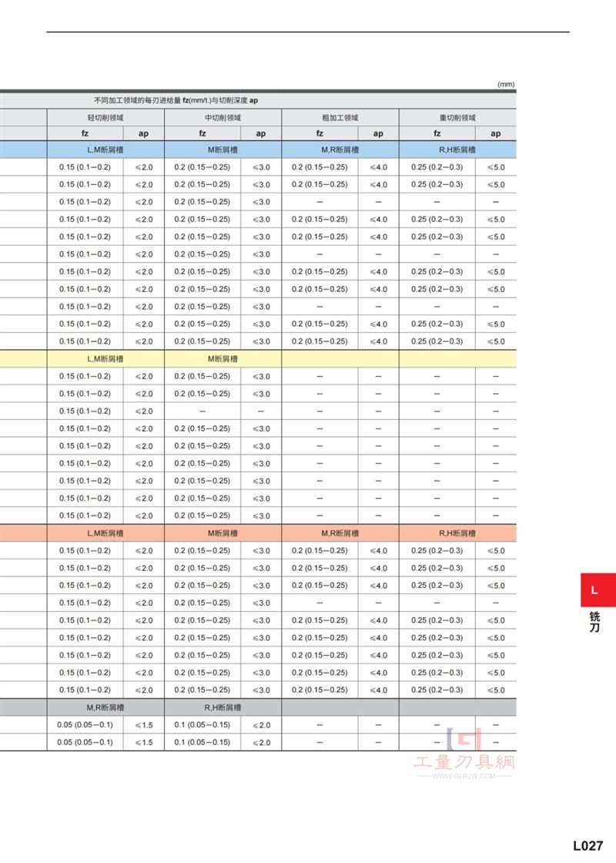
Task: Click 0.05 (0.05–0.1) directly below gray M,R断屑槽
Action: [85, 725]
